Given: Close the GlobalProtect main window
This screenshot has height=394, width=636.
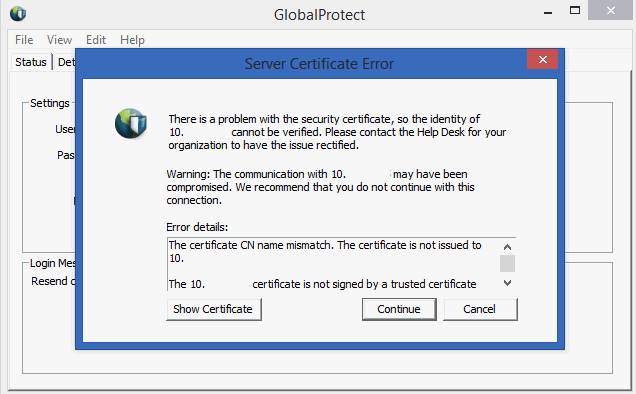Looking at the screenshot, I should coord(611,10).
